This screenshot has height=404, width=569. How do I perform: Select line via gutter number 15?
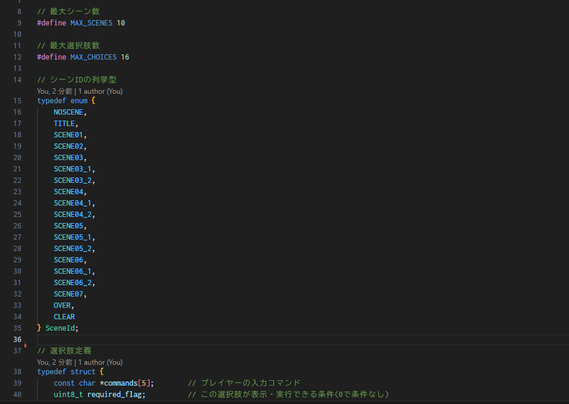pos(17,101)
